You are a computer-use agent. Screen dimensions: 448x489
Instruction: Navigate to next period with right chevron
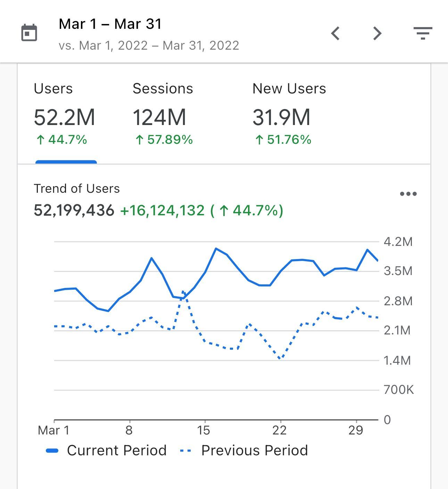(x=377, y=34)
